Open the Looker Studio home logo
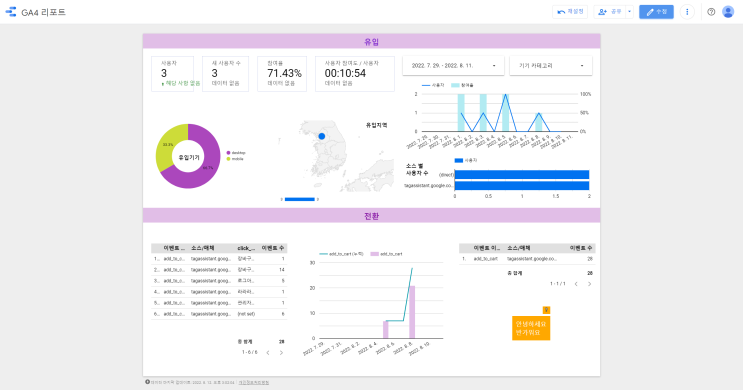The width and height of the screenshot is (743, 390). pos(10,12)
